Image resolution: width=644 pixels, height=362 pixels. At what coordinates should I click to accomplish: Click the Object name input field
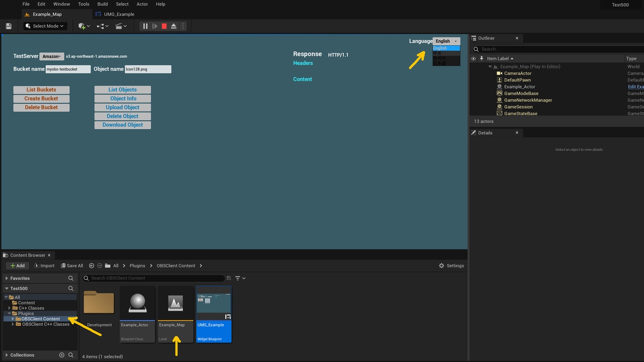148,69
